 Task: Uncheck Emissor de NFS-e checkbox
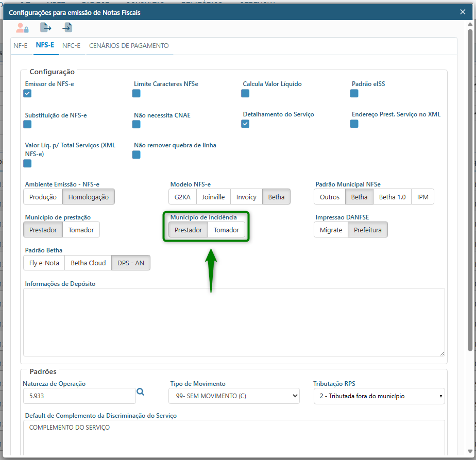27,93
